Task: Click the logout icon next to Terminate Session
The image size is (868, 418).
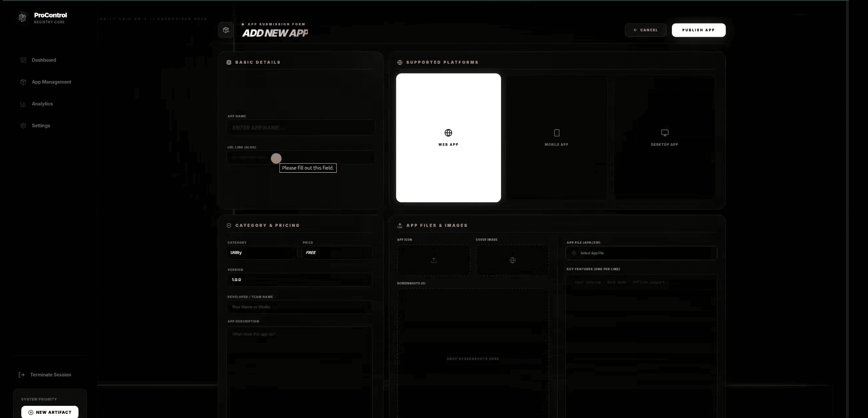Action: [x=21, y=375]
